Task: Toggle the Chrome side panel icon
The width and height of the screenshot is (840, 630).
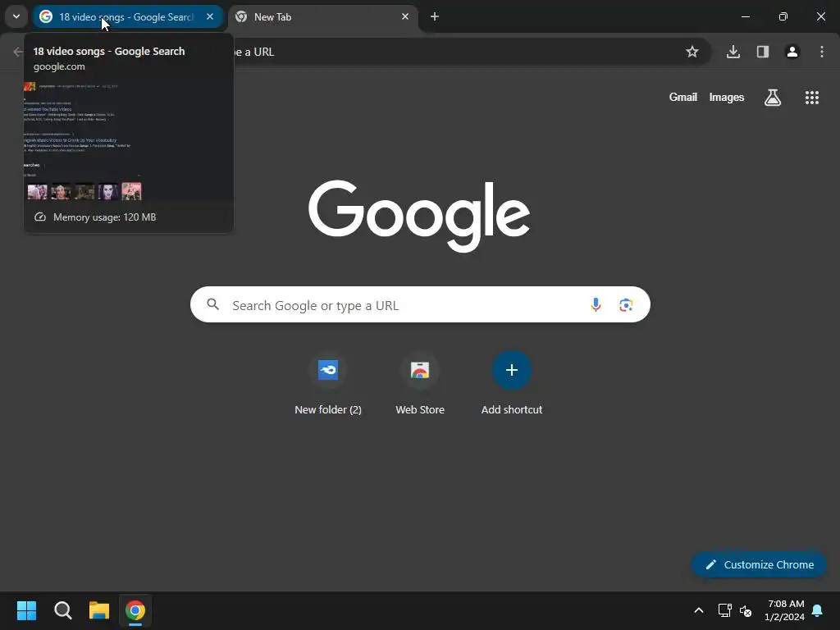Action: coord(763,52)
